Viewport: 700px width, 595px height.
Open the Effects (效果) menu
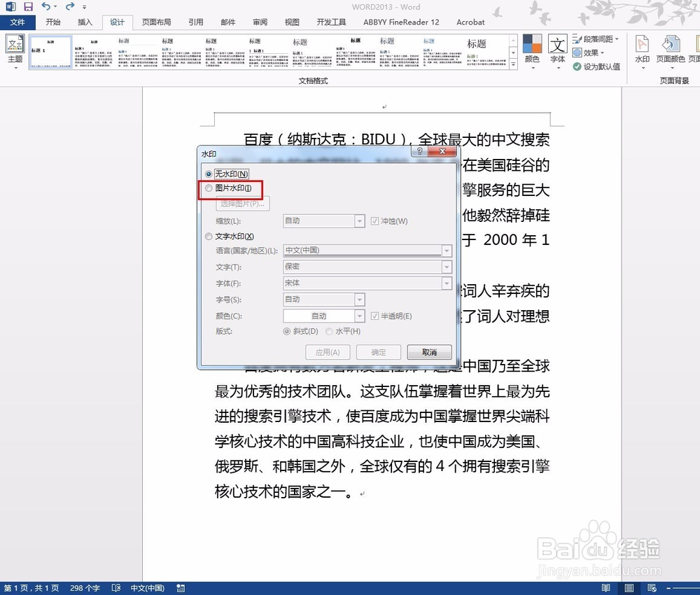(589, 52)
